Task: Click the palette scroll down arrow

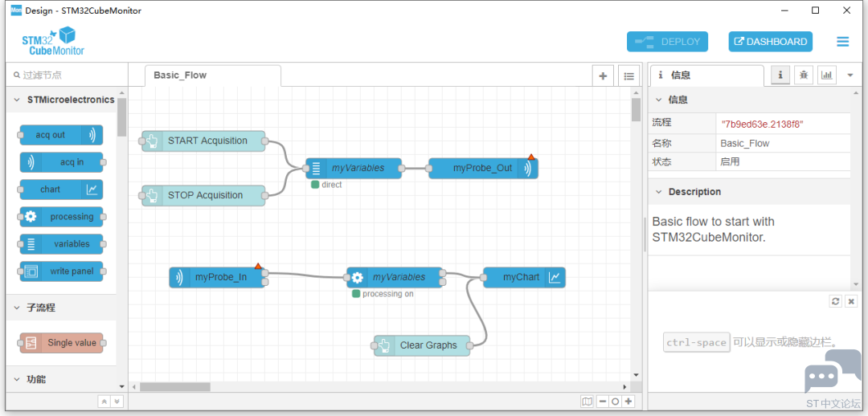Action: (x=122, y=386)
